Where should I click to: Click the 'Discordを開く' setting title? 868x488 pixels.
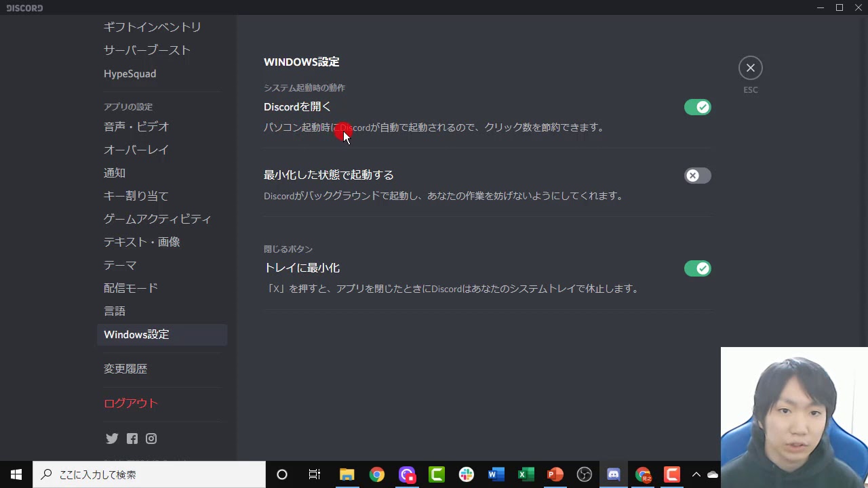298,106
